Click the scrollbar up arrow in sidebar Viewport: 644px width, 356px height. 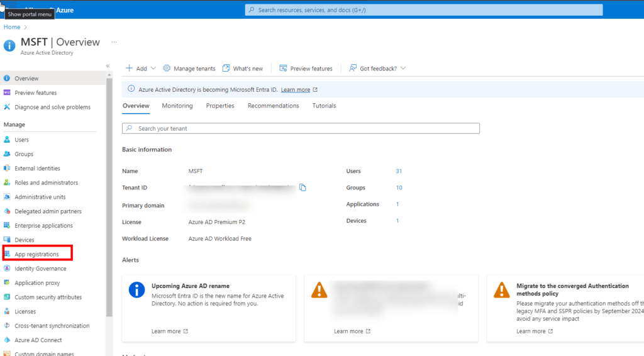(x=109, y=75)
